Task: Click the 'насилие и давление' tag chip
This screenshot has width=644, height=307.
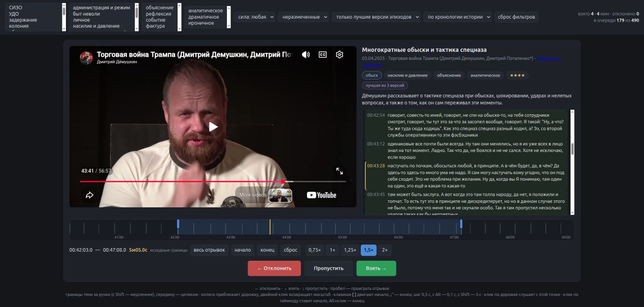Action: tap(408, 75)
